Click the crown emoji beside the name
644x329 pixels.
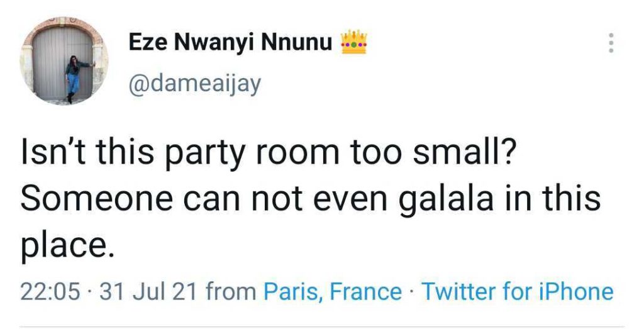[353, 43]
